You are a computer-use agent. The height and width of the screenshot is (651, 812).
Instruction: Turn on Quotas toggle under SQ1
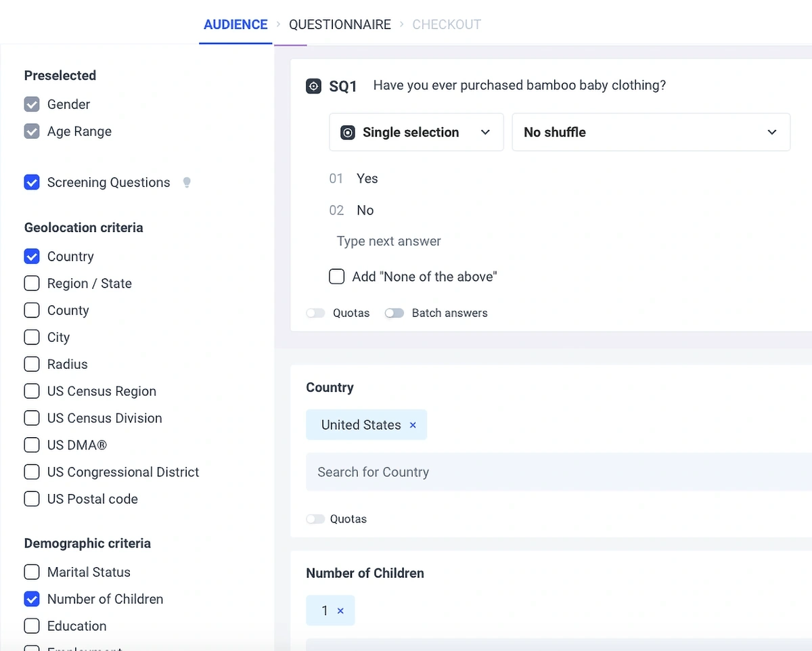(315, 313)
